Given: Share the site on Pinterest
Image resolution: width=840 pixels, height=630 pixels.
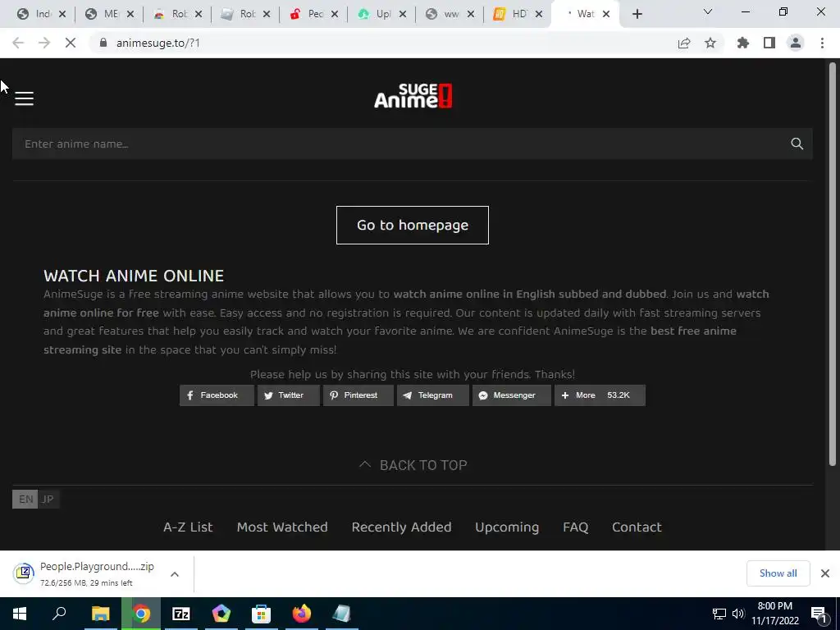Looking at the screenshot, I should 358,395.
